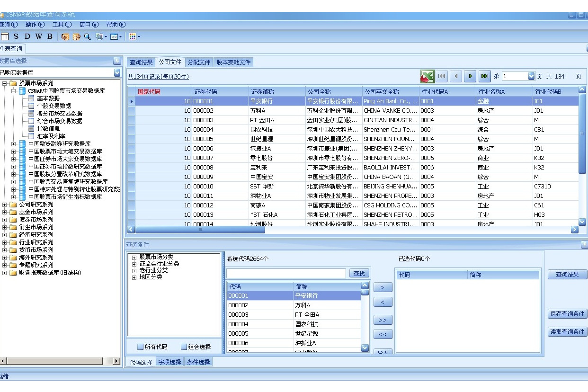Viewport: 588px width, 392px height.
Task: Open the page number dropdown showing 1
Action: [532, 76]
